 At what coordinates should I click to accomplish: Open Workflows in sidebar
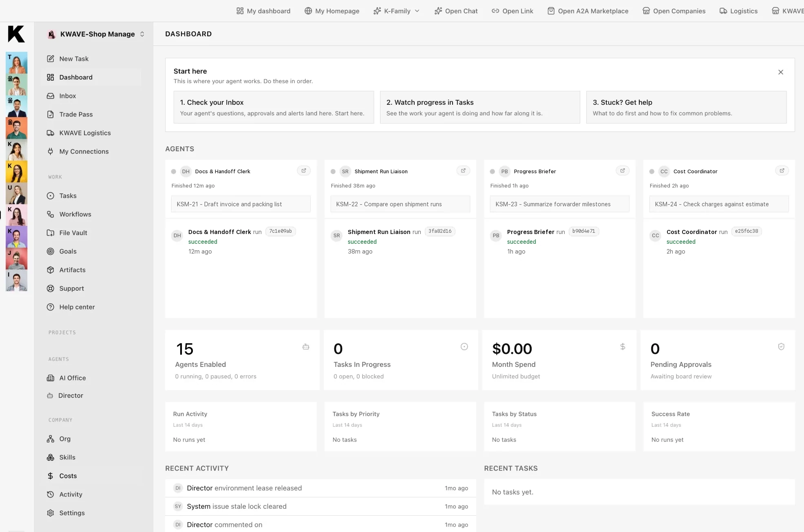(x=91, y=214)
